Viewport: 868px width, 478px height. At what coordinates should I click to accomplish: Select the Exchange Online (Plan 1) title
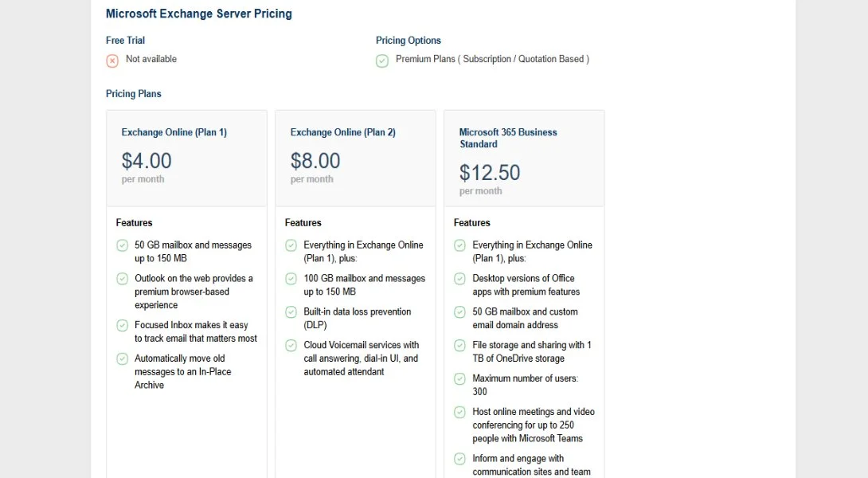tap(174, 132)
